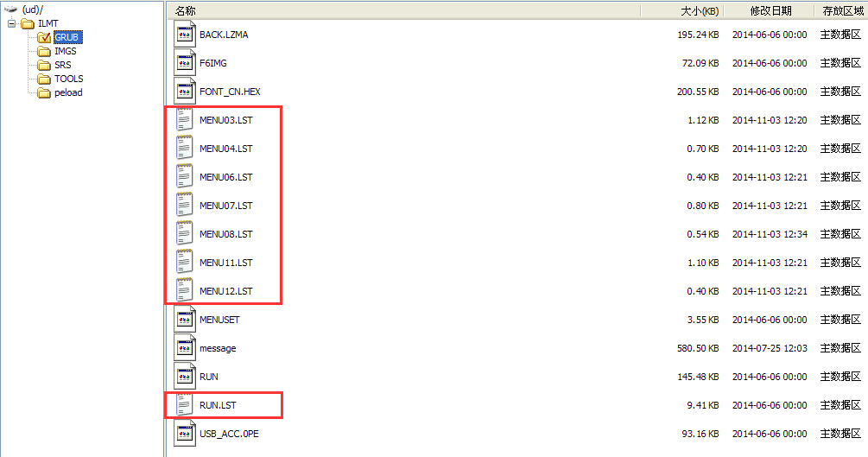The height and width of the screenshot is (457, 868).
Task: Sort by the 名称 column header
Action: pyautogui.click(x=403, y=10)
